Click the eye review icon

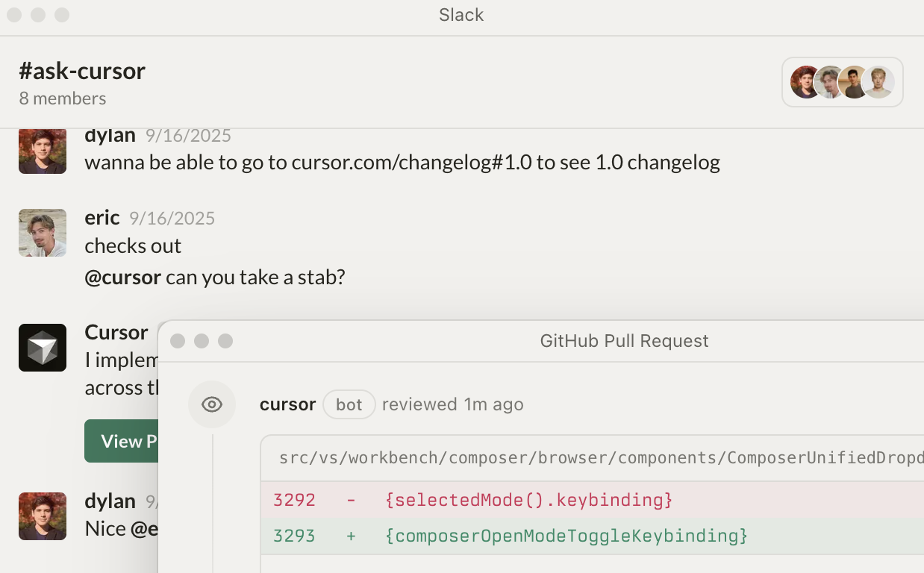[212, 404]
